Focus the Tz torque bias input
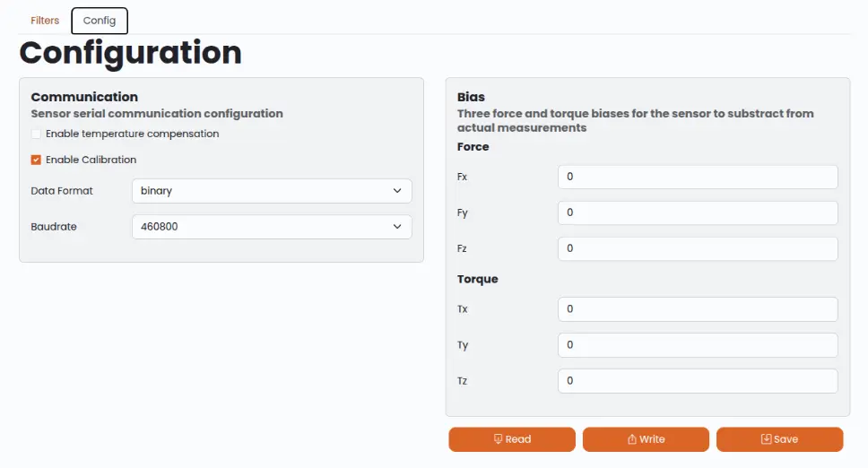 (x=698, y=381)
